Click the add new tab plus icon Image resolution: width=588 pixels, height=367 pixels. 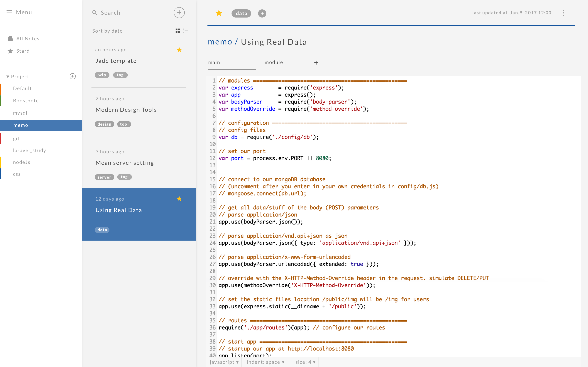coord(316,63)
